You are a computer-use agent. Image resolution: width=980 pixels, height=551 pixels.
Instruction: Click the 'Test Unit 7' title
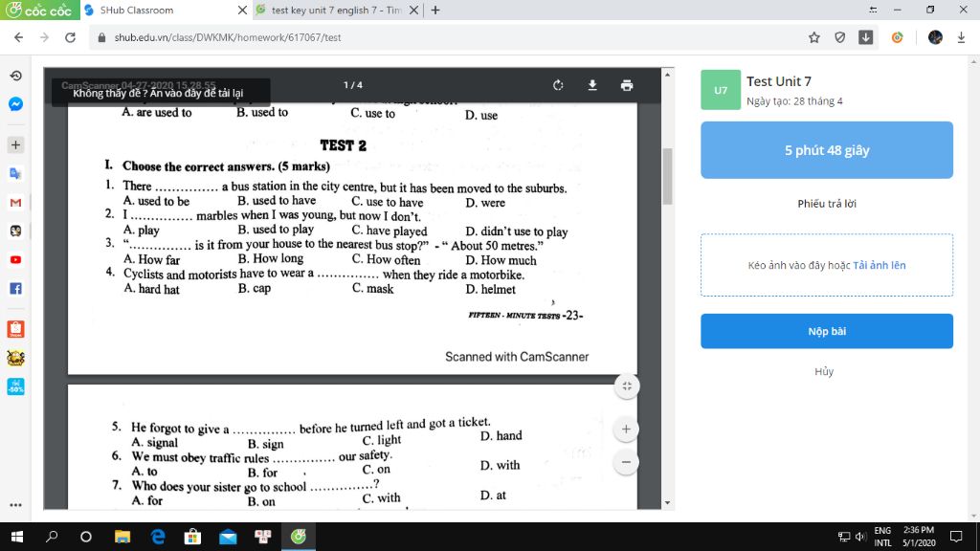click(779, 81)
